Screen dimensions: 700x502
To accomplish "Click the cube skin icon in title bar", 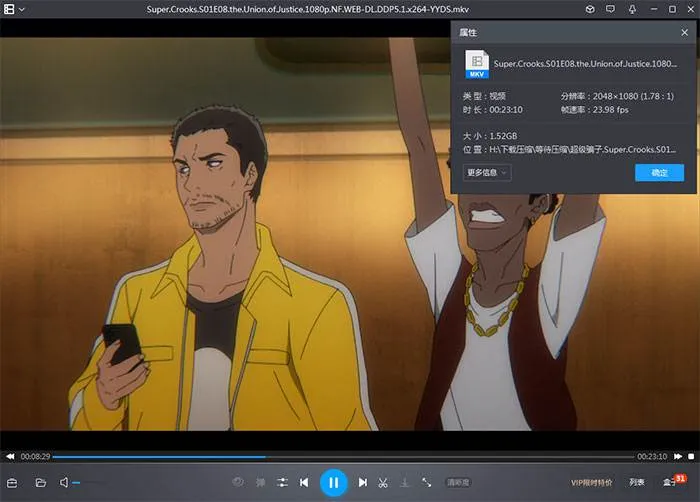I will 590,9.
